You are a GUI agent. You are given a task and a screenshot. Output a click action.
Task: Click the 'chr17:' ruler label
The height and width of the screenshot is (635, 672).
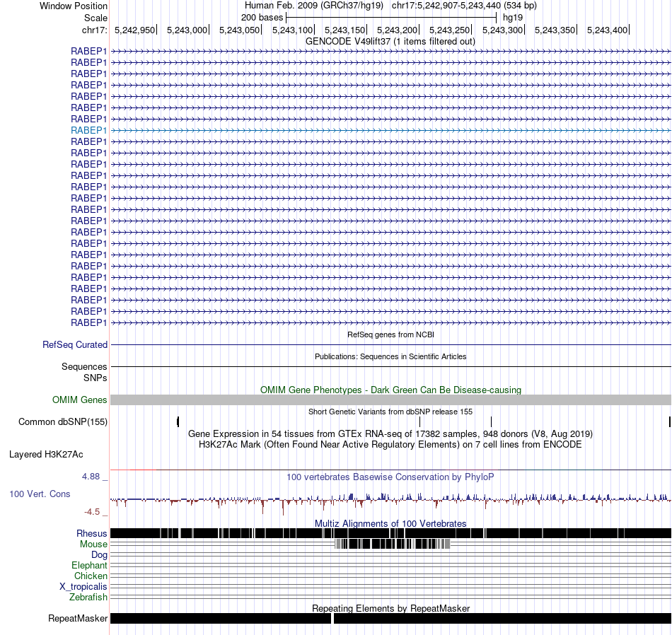(94, 30)
